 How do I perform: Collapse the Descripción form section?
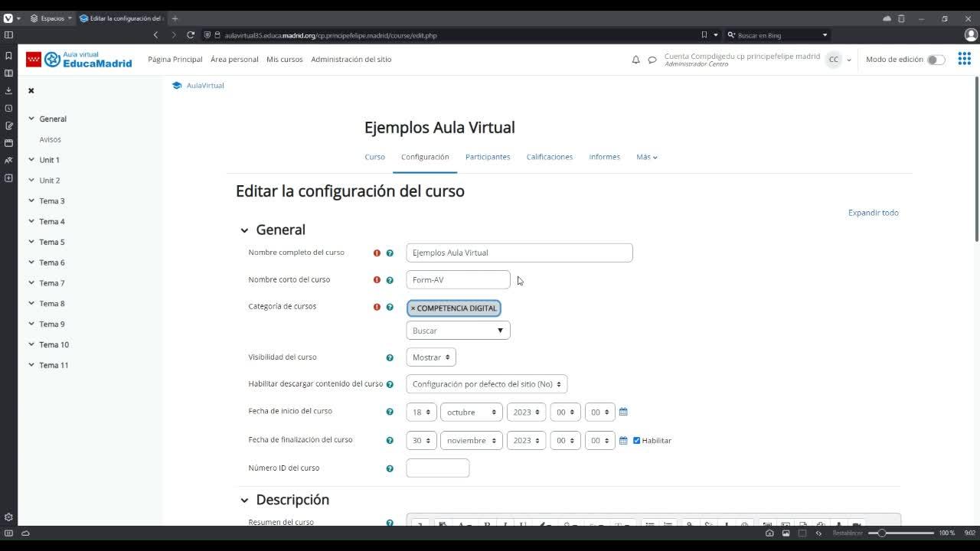tap(244, 500)
